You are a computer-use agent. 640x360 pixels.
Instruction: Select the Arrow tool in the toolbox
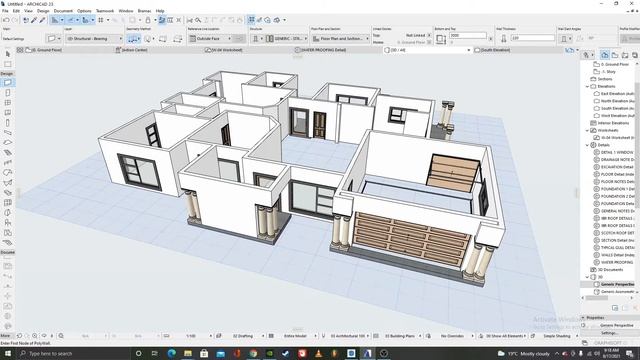click(x=7, y=54)
